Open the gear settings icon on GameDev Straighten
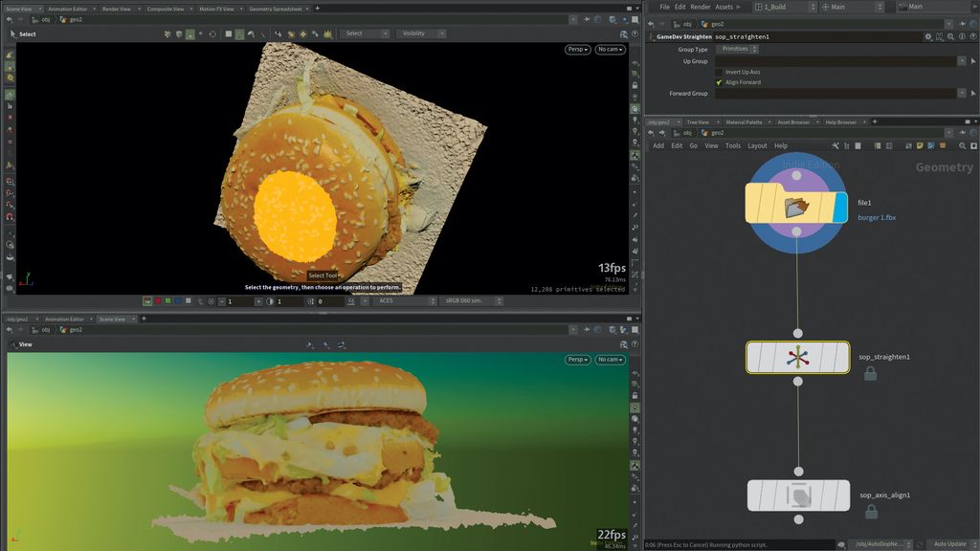Viewport: 980px width, 551px height. click(928, 36)
